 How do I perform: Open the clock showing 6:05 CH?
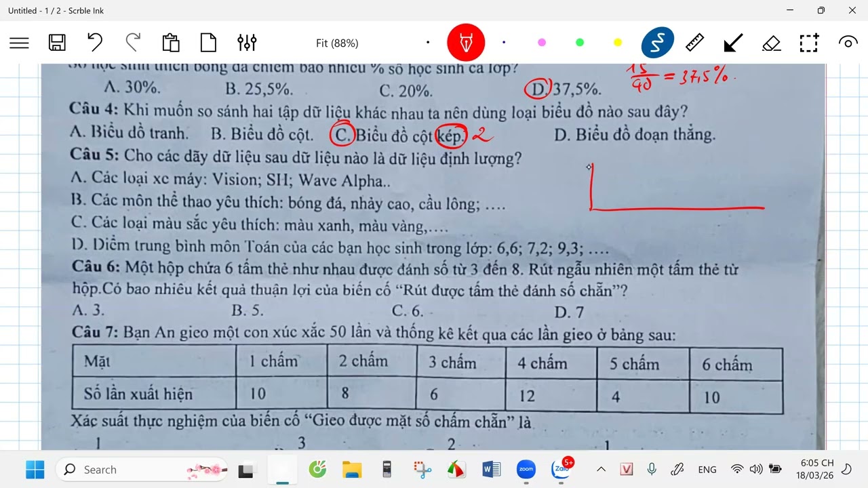click(815, 469)
